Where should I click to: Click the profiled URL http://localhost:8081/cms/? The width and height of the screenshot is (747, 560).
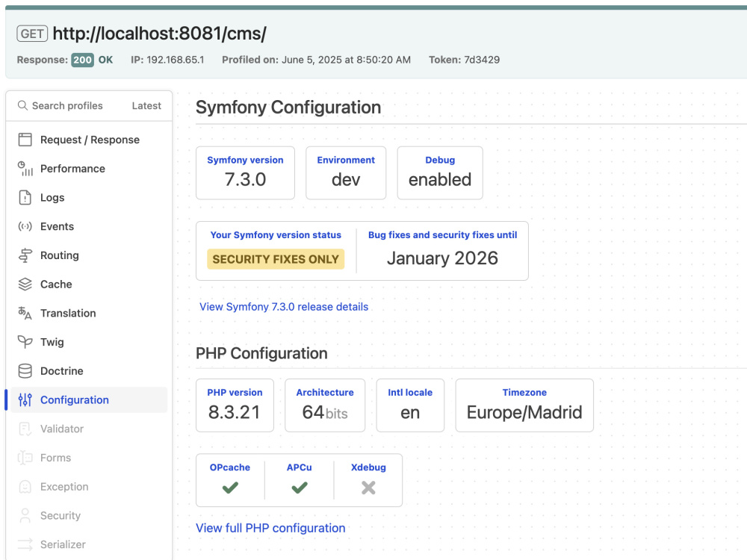pyautogui.click(x=160, y=34)
